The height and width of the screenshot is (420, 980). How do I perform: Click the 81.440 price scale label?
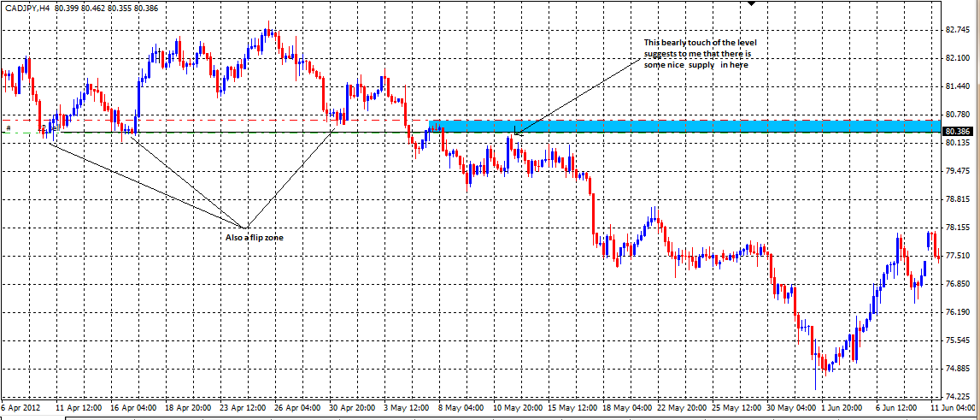[x=958, y=86]
